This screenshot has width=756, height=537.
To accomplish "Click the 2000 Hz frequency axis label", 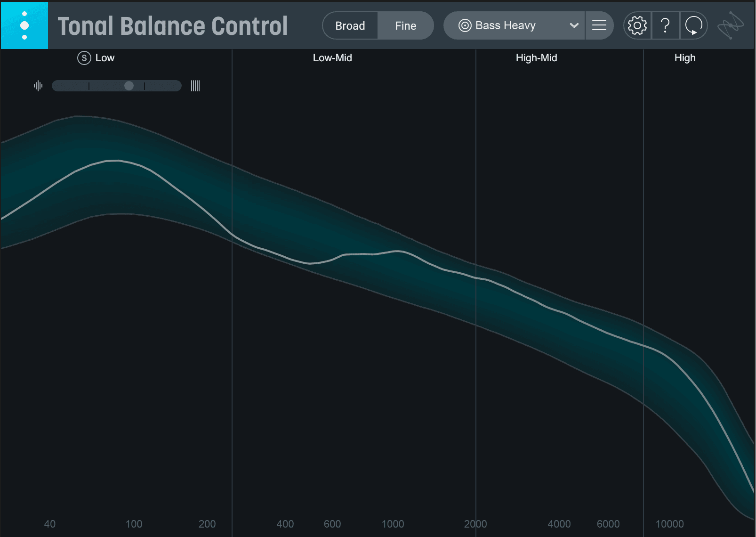I will 475,524.
